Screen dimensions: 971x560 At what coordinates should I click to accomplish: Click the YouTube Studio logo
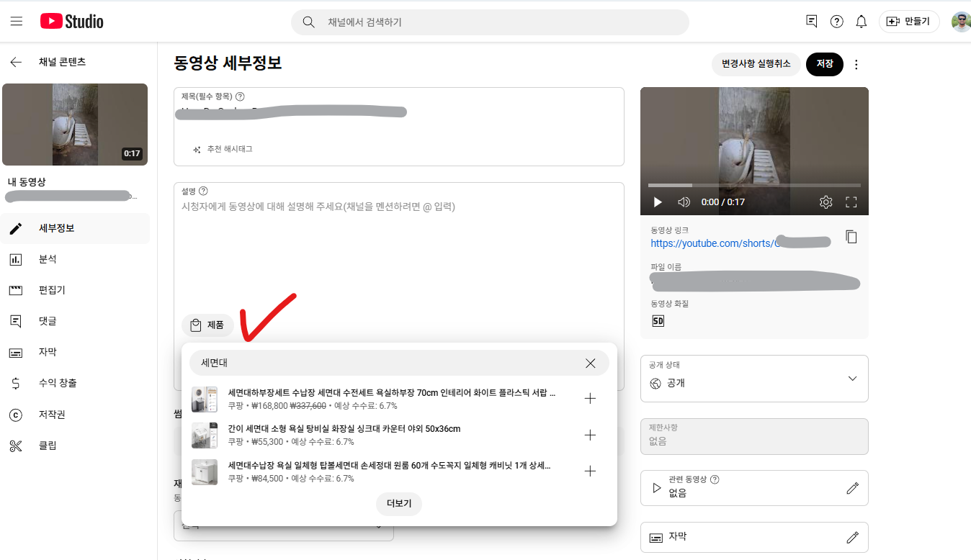71,22
